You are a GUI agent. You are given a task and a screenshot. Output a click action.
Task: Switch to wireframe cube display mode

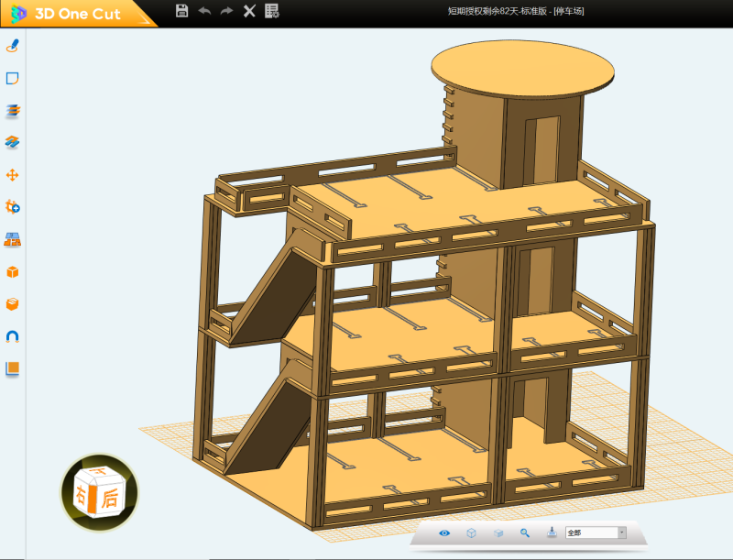pyautogui.click(x=471, y=533)
